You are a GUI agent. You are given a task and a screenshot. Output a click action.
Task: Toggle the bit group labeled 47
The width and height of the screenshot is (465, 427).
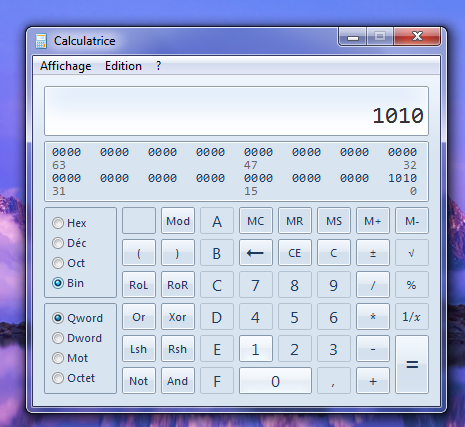258,152
